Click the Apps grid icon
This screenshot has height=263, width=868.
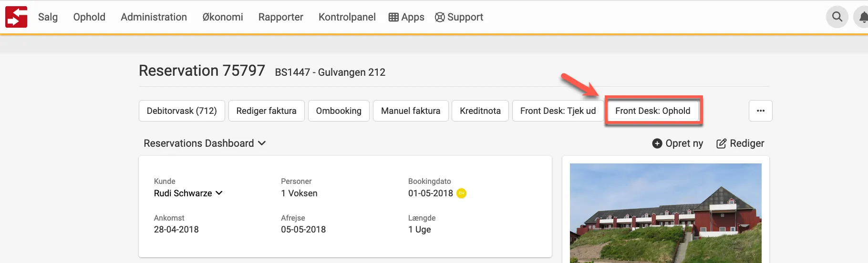tap(393, 17)
